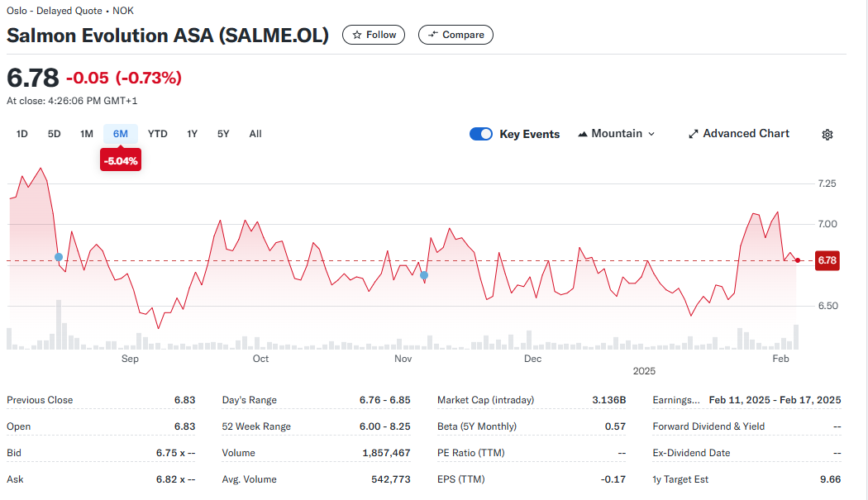868x500 pixels.
Task: Click the Ask value 6.82 x --
Action: [175, 479]
